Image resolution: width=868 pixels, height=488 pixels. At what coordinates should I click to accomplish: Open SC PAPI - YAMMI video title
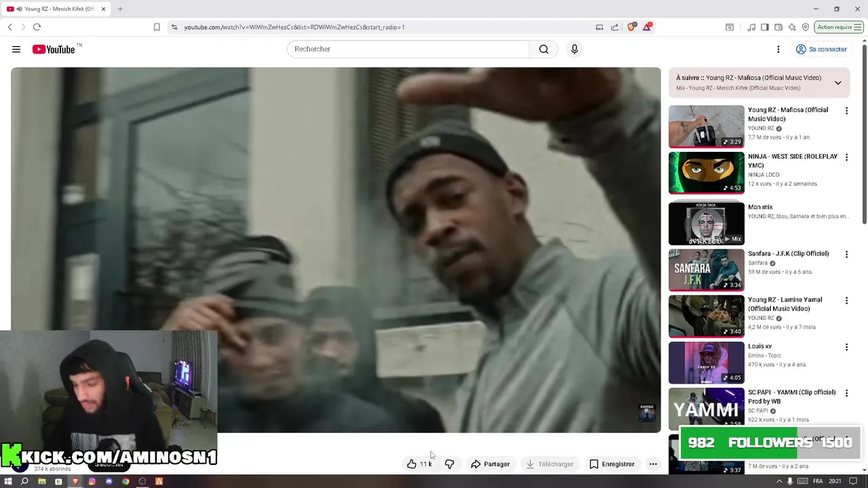coord(791,396)
